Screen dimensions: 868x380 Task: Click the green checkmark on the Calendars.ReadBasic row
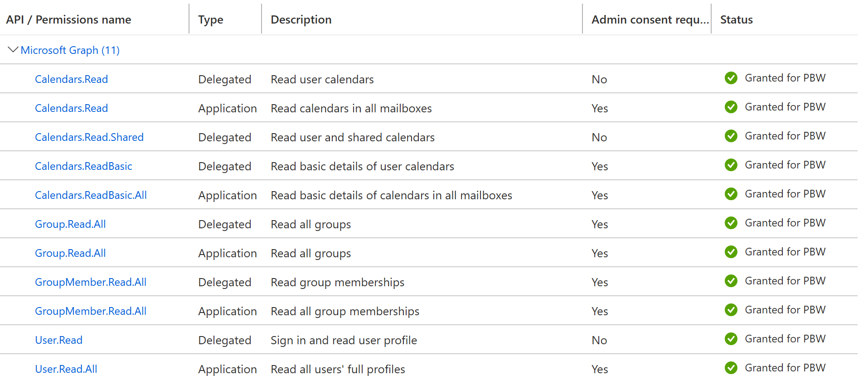click(731, 165)
